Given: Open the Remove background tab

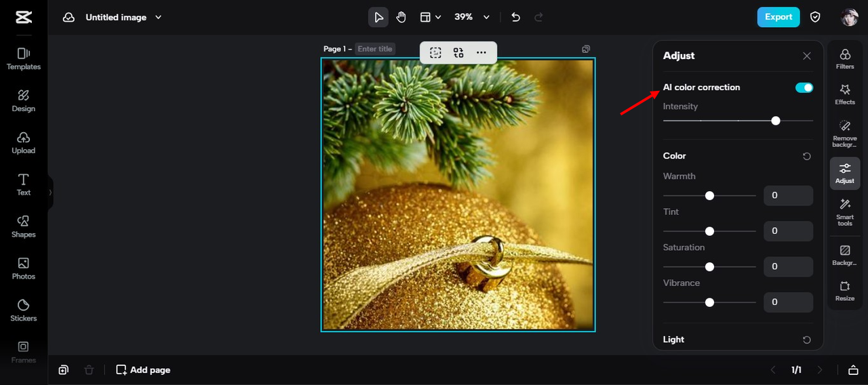Looking at the screenshot, I should 845,134.
